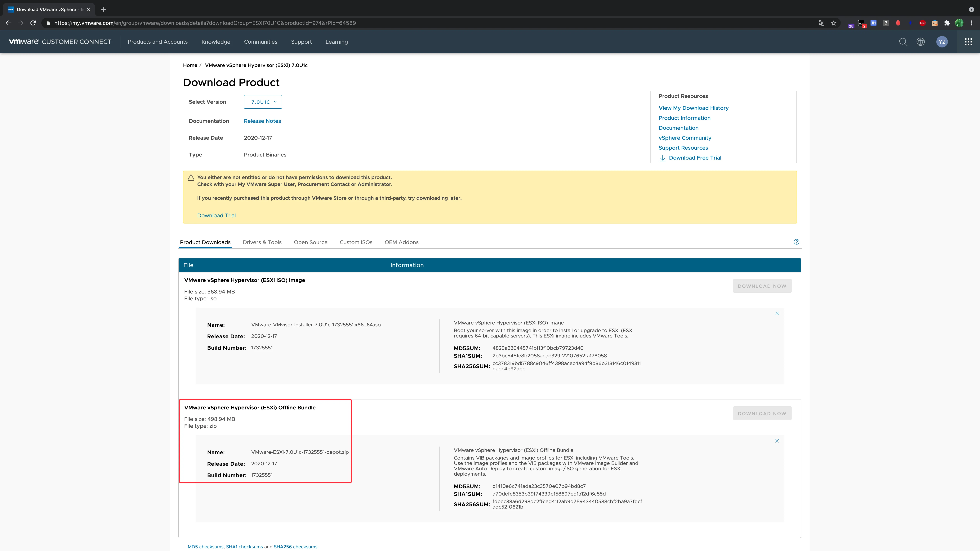
Task: Open the JH extension icon
Action: tap(873, 23)
